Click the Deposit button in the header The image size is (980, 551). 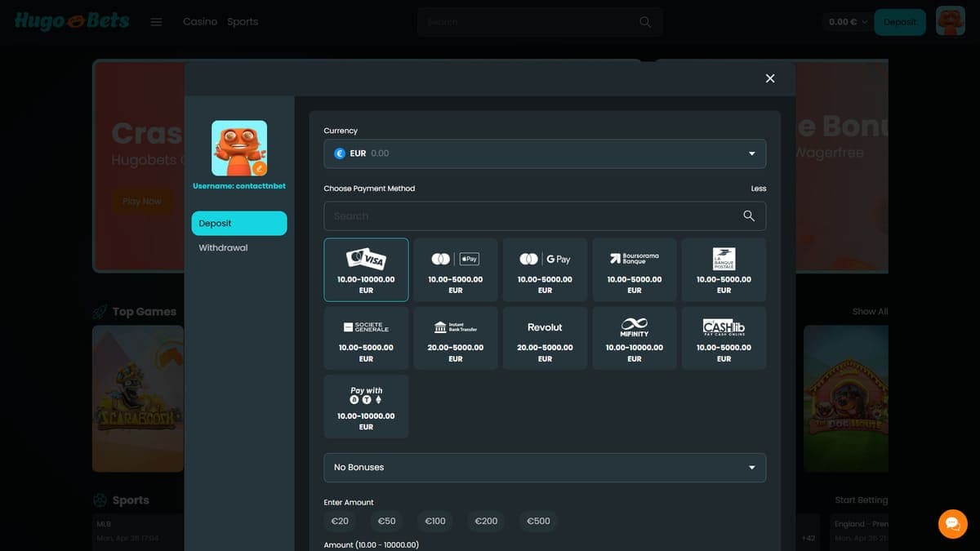(x=900, y=22)
